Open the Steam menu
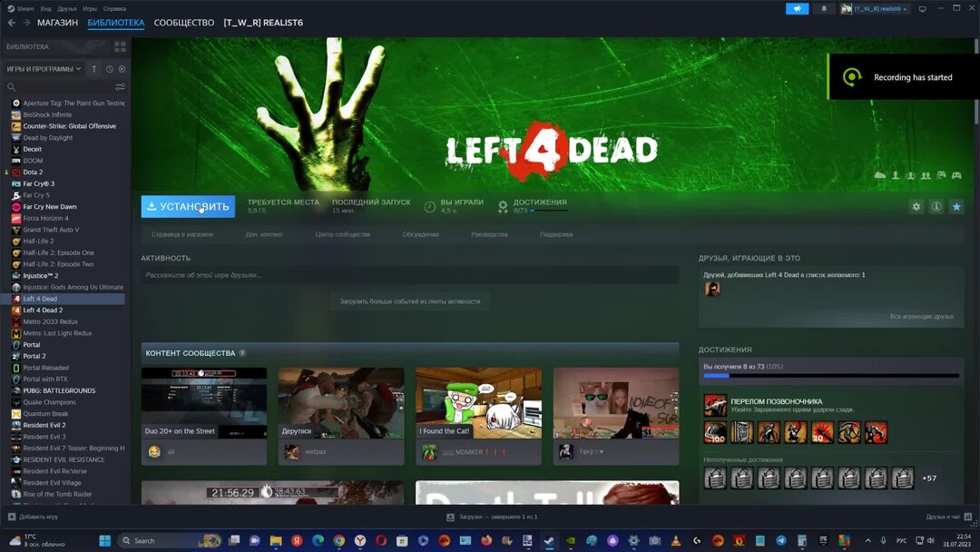Image resolution: width=980 pixels, height=552 pixels. pyautogui.click(x=21, y=9)
